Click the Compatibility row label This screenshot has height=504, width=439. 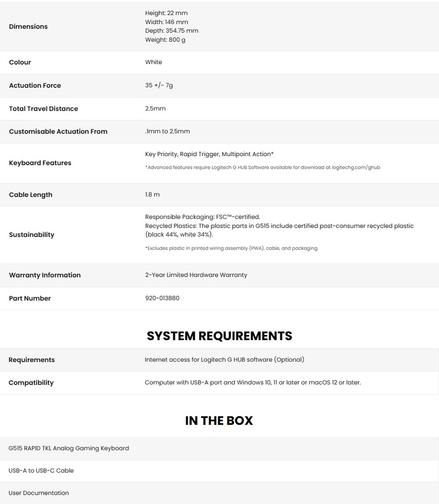pos(31,383)
